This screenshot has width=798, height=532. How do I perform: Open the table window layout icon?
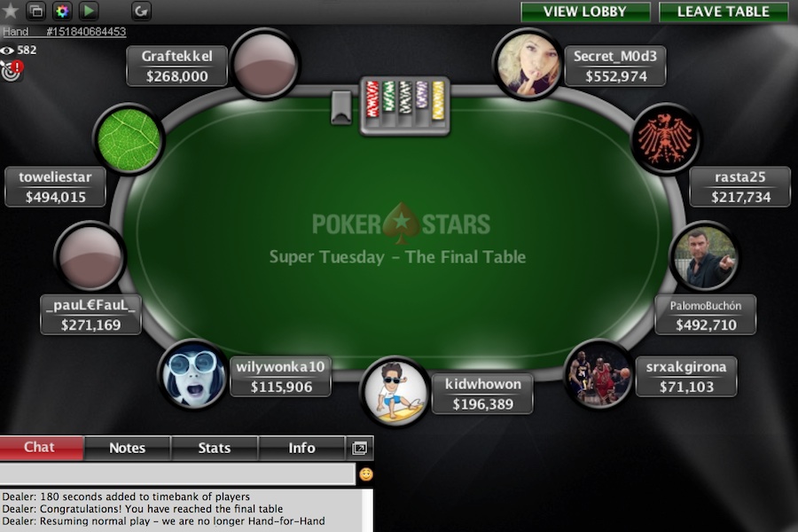coord(36,11)
